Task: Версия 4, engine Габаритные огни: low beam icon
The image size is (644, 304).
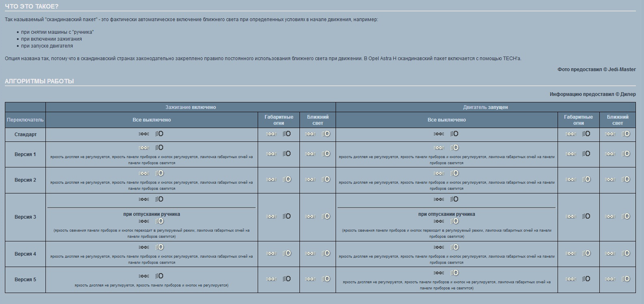Action: [x=586, y=253]
